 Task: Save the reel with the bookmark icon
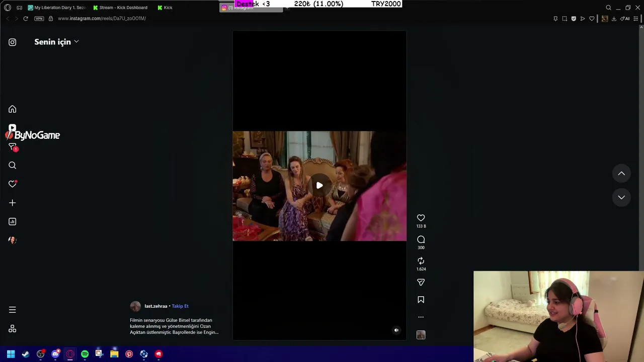tap(421, 300)
